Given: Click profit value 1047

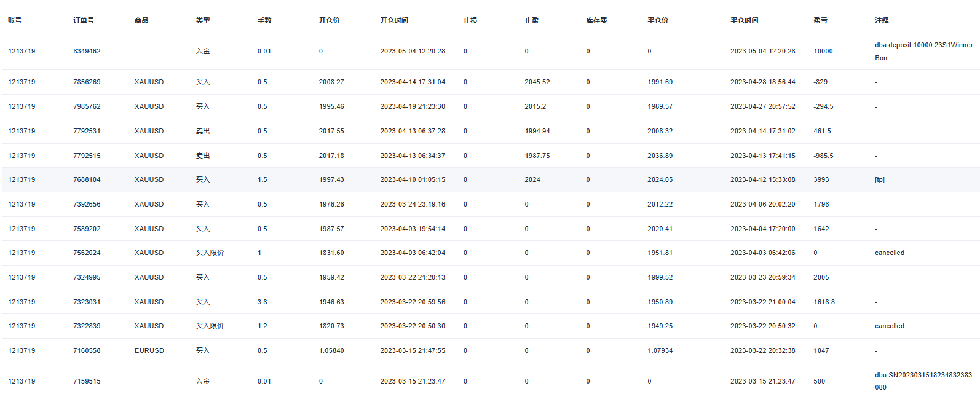Looking at the screenshot, I should tap(821, 350).
